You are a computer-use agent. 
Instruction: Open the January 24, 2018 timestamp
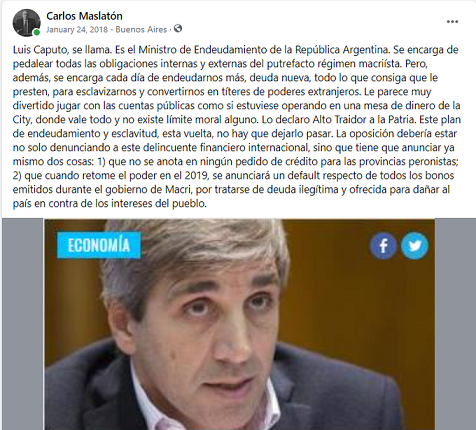pyautogui.click(x=77, y=30)
